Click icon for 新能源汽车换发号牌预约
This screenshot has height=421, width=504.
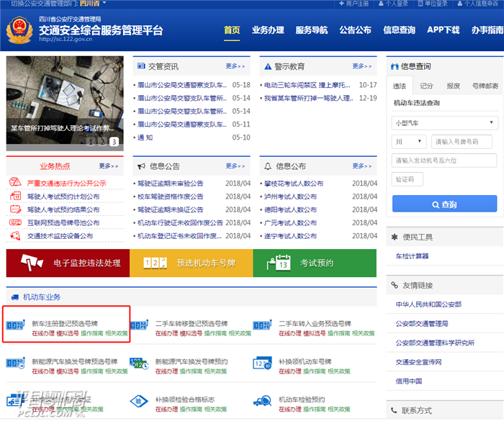tap(139, 363)
